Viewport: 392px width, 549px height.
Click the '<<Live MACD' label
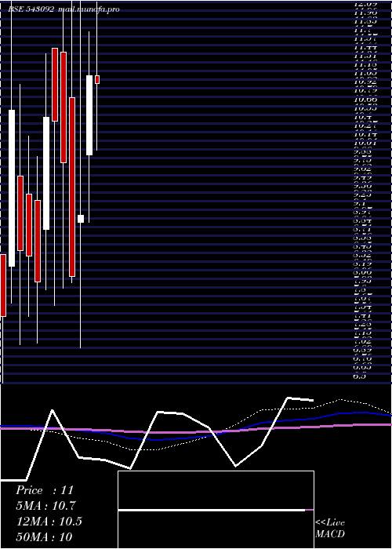point(330,528)
